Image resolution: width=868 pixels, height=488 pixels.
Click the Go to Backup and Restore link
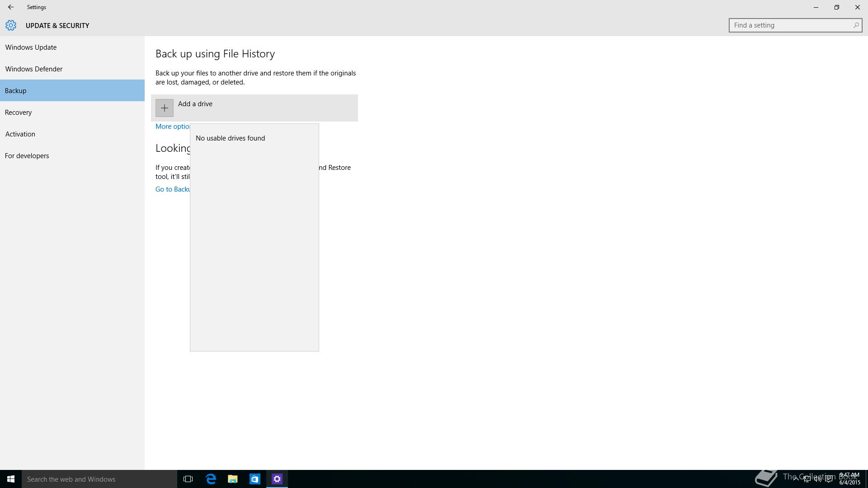[172, 189]
